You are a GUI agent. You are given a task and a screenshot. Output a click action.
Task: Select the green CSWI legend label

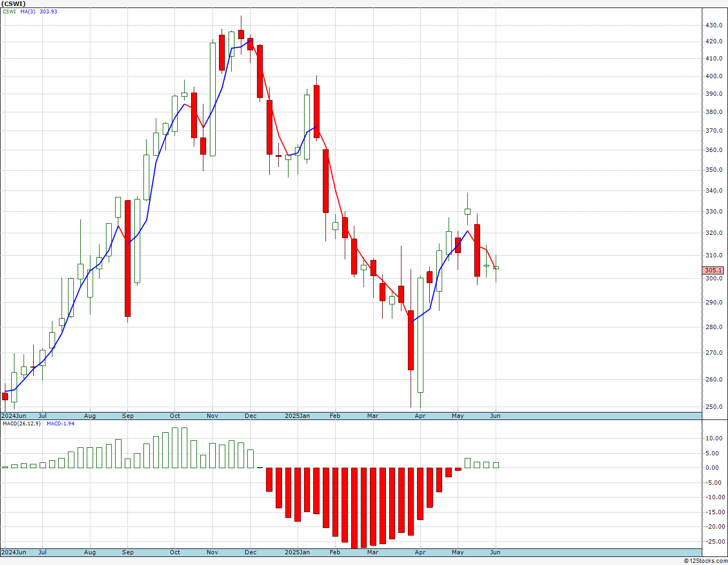click(10, 12)
